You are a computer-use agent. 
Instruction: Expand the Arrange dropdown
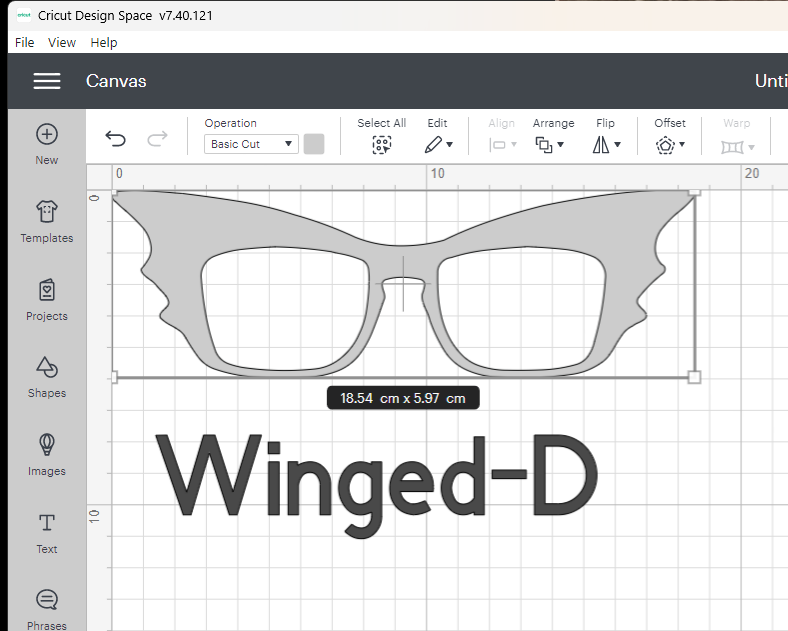pyautogui.click(x=550, y=144)
